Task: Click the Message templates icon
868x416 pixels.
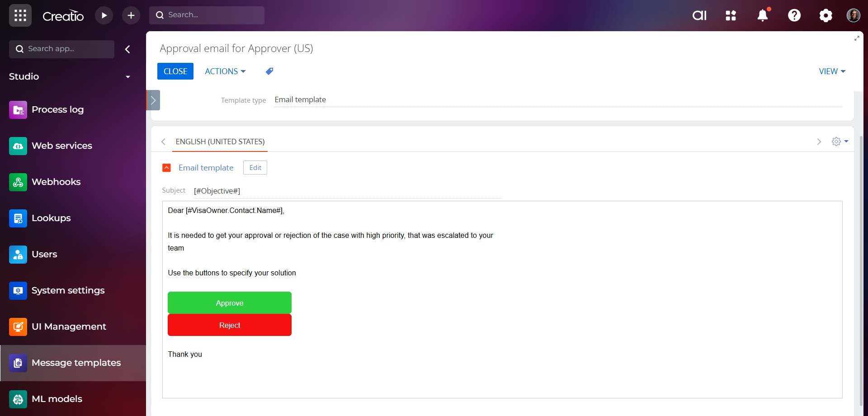Action: coord(18,363)
